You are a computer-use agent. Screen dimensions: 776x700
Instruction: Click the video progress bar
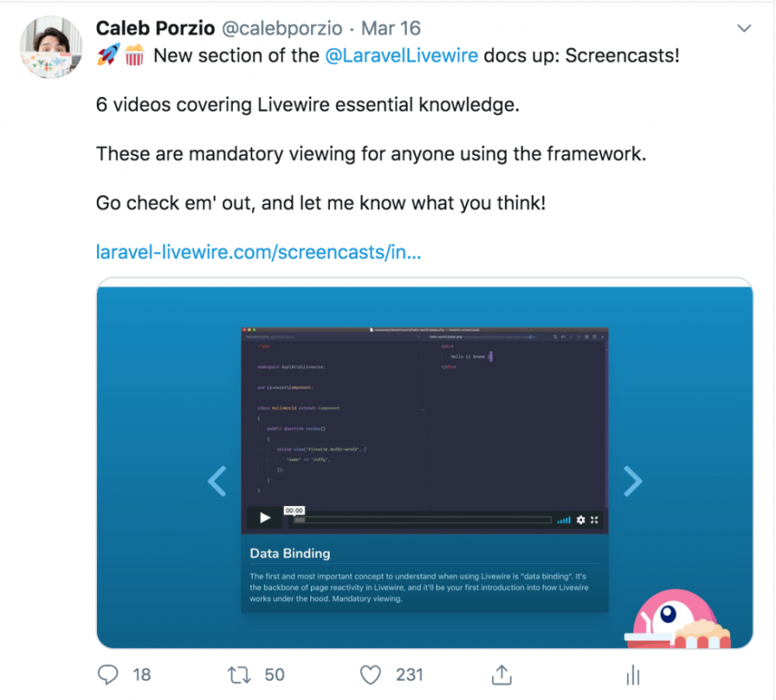click(x=423, y=520)
